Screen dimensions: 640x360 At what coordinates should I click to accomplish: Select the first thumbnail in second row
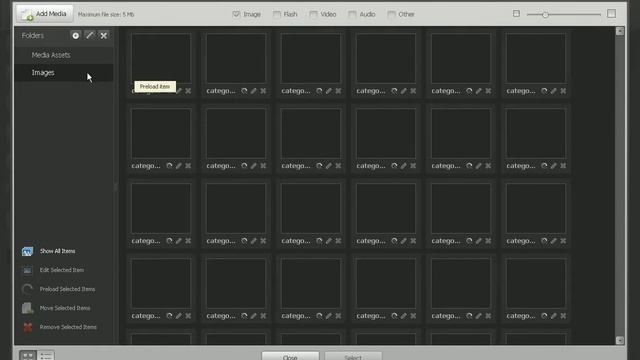[161, 133]
